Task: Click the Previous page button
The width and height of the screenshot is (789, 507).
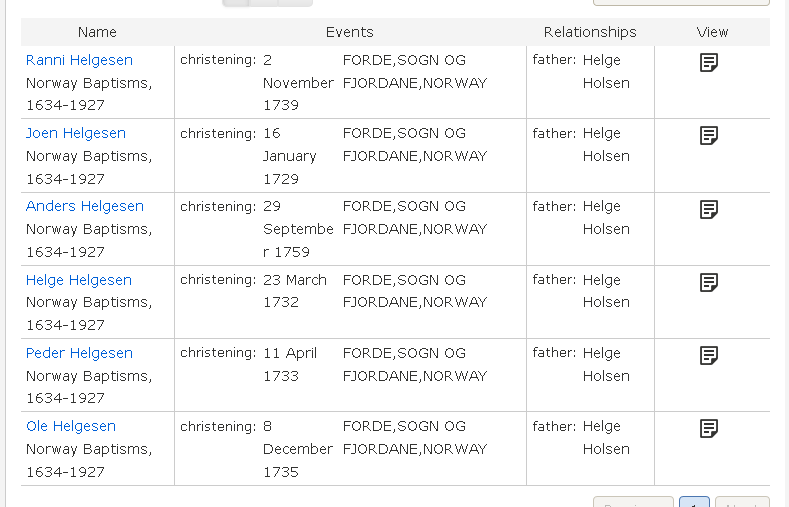Action: tap(633, 503)
